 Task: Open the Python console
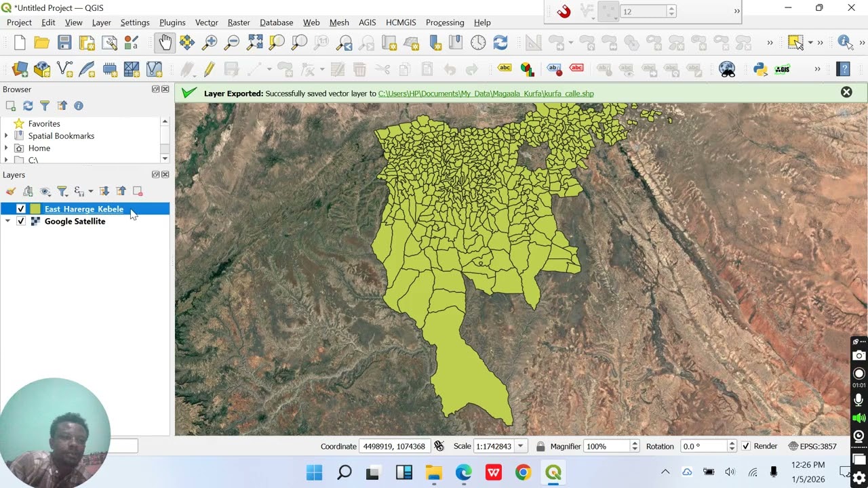click(760, 69)
